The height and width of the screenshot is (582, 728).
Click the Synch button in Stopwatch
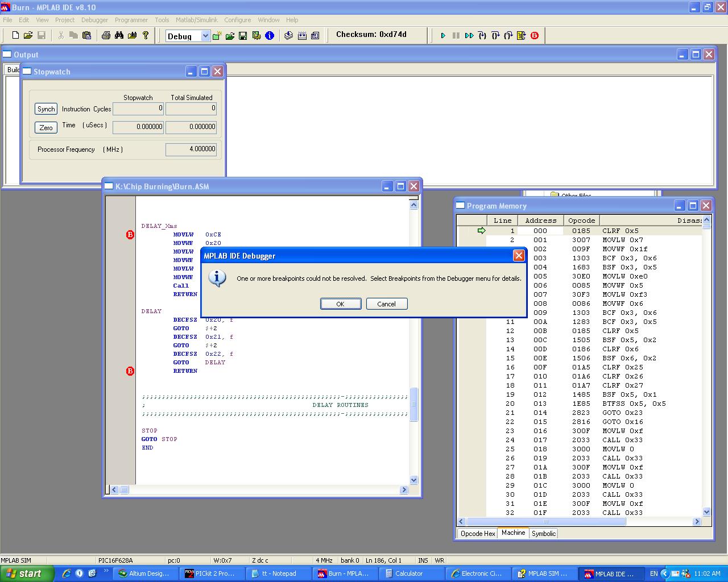click(46, 109)
